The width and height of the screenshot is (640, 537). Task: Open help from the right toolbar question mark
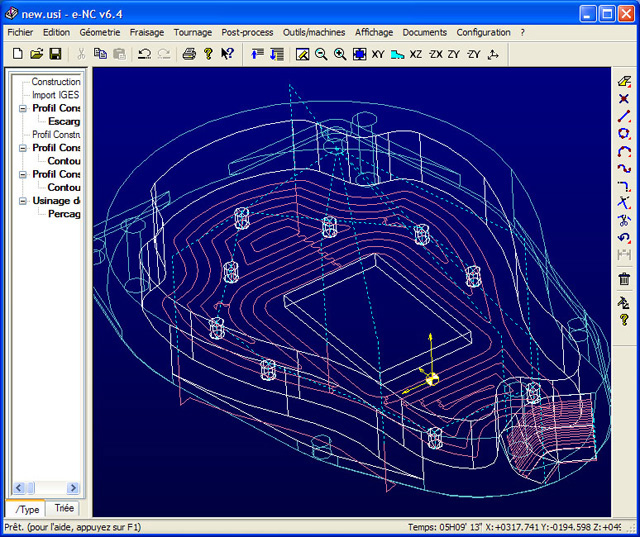pyautogui.click(x=624, y=320)
